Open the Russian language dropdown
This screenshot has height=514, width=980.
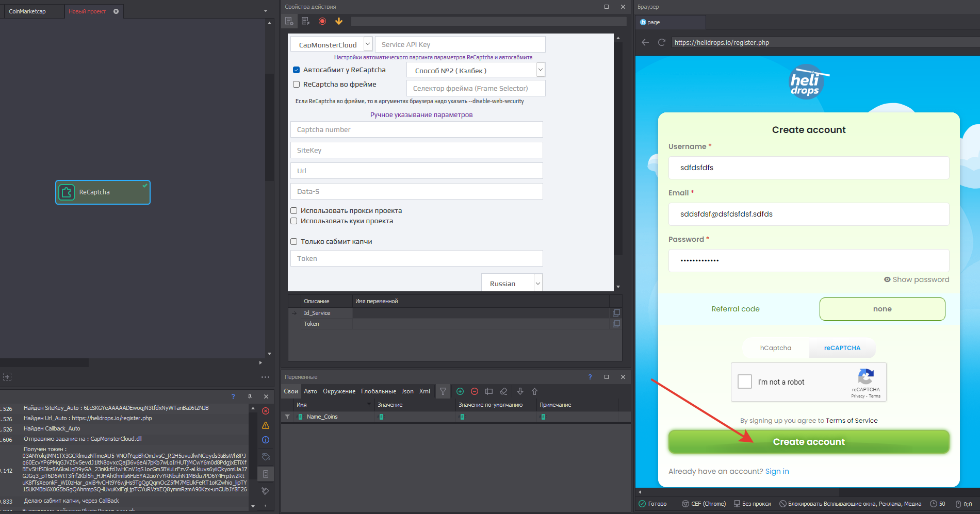(x=538, y=284)
